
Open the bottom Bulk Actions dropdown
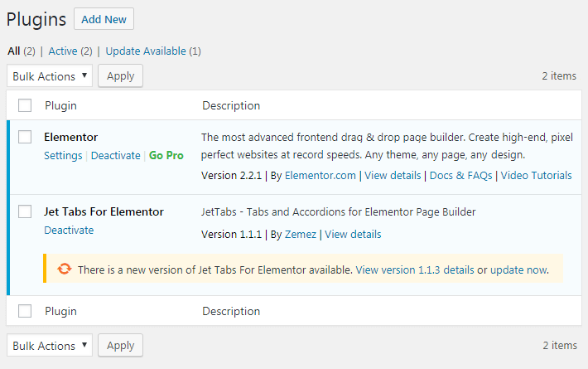point(50,345)
